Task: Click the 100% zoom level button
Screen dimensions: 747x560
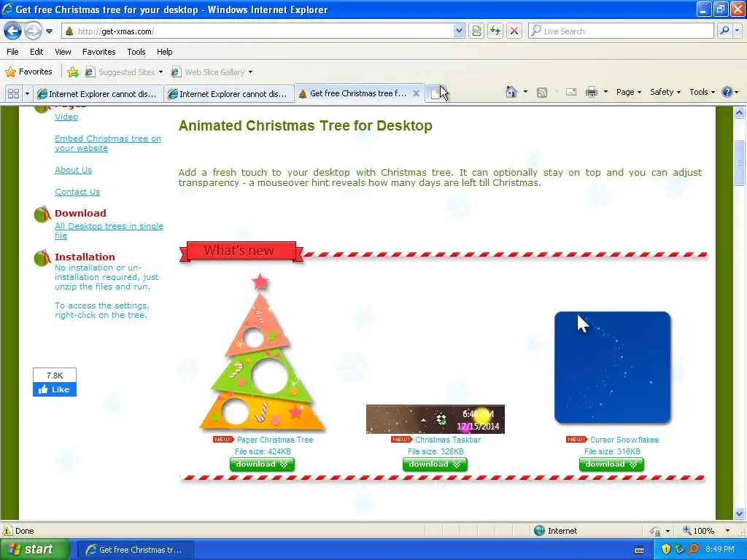Action: click(698, 531)
